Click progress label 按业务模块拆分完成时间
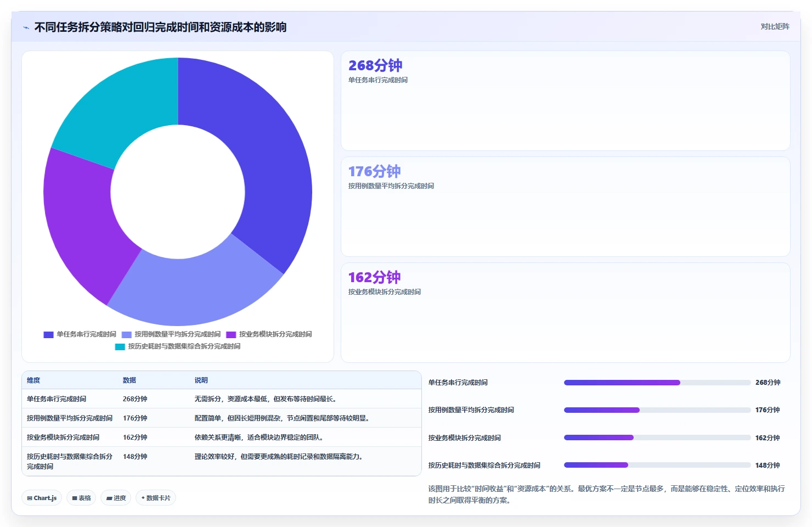The height and width of the screenshot is (527, 812). (x=465, y=438)
